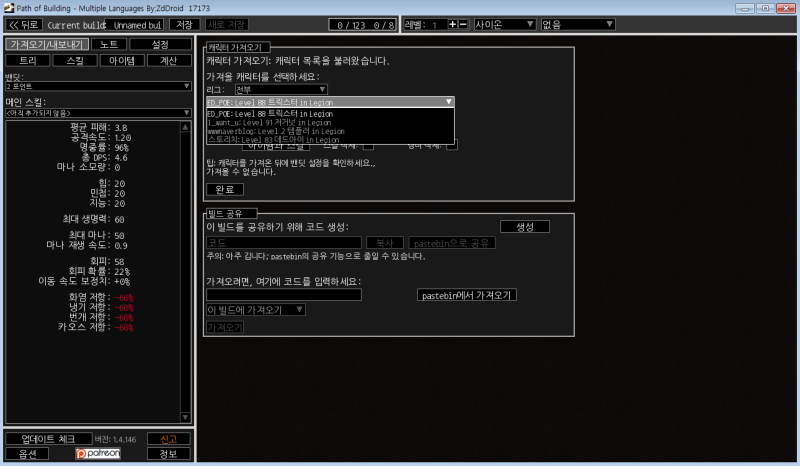Viewport: 800px width, 466px height.
Task: Click the stats panel scroll-up arrow
Action: pyautogui.click(x=185, y=127)
